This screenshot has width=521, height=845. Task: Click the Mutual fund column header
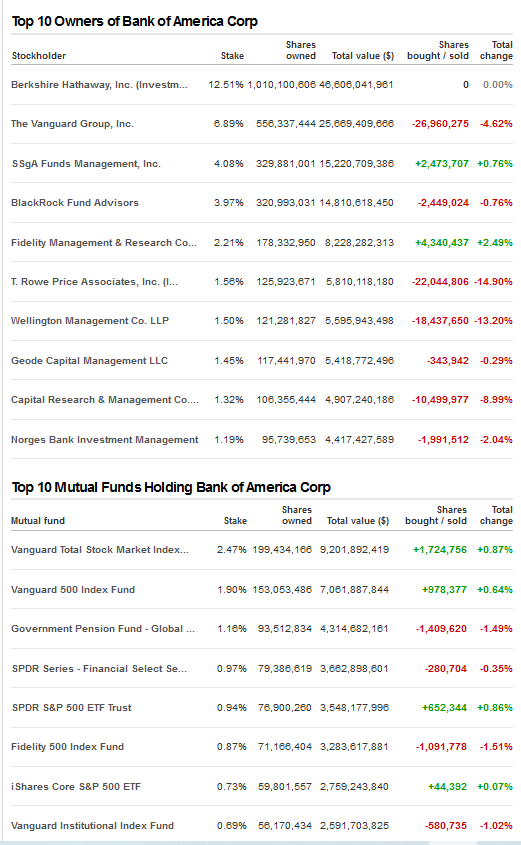coord(38,521)
